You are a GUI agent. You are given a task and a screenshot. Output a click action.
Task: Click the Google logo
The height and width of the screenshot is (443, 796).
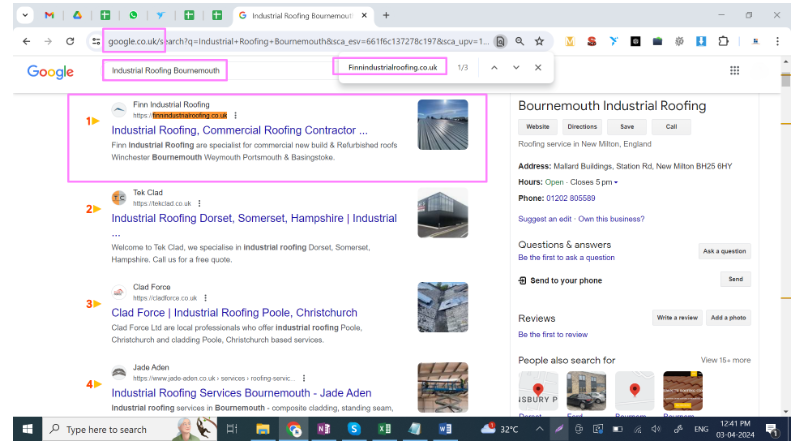(x=50, y=72)
